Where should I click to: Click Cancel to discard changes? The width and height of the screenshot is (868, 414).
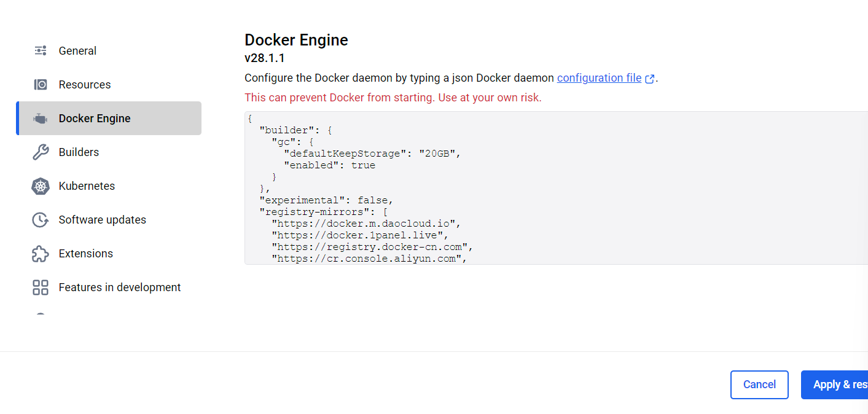[759, 385]
